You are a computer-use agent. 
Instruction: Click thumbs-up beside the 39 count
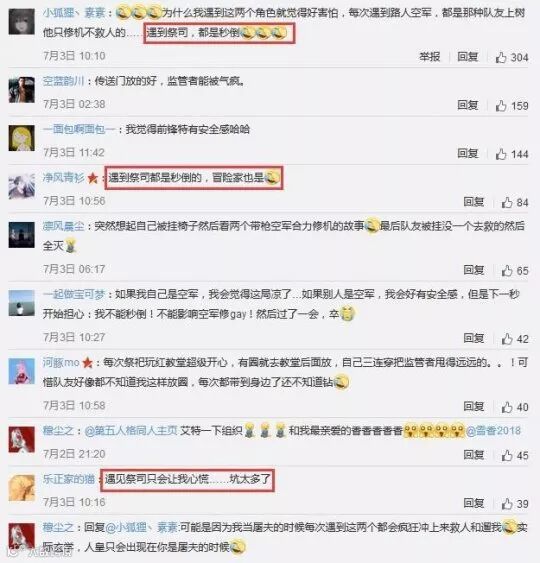coord(507,504)
